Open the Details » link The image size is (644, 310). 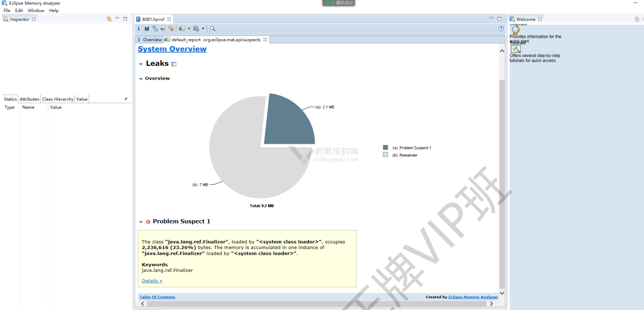[152, 281]
